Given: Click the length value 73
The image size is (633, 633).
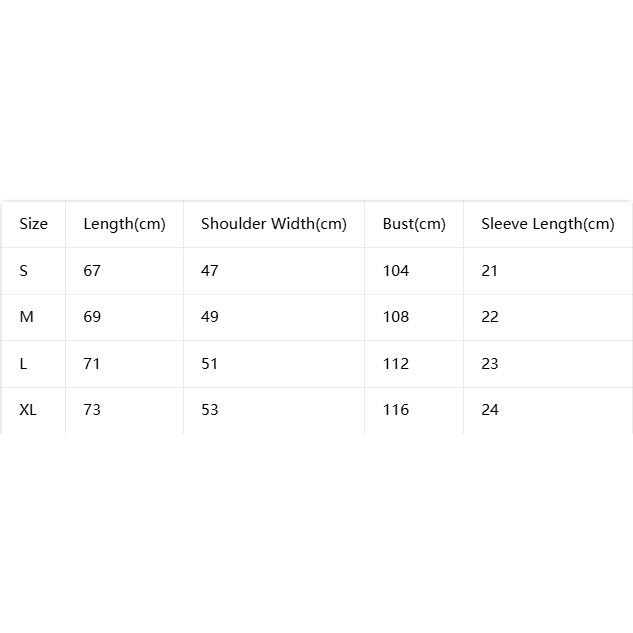Looking at the screenshot, I should tap(92, 410).
